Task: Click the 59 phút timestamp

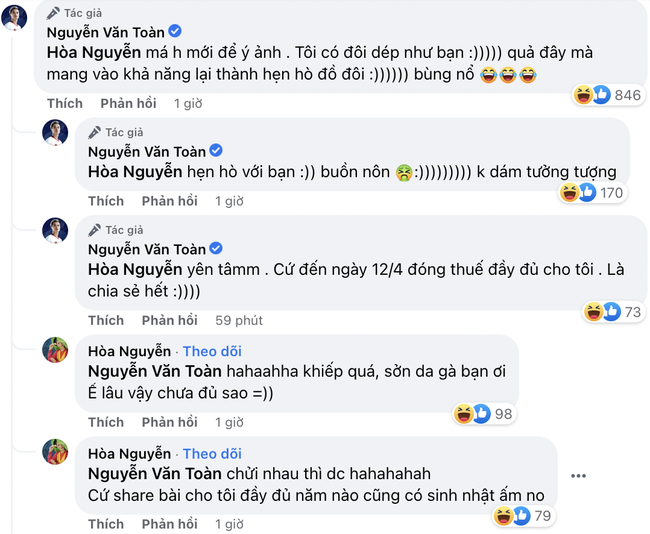Action: tap(239, 320)
